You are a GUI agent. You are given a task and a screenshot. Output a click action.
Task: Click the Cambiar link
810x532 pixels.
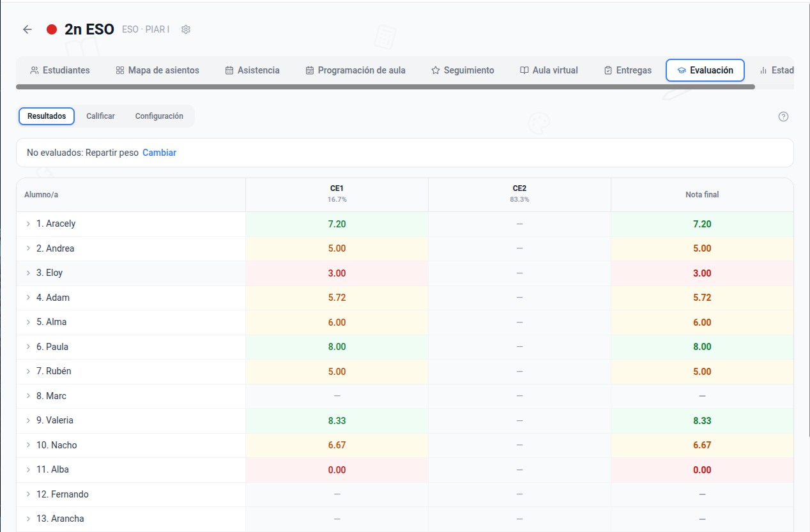pos(159,153)
